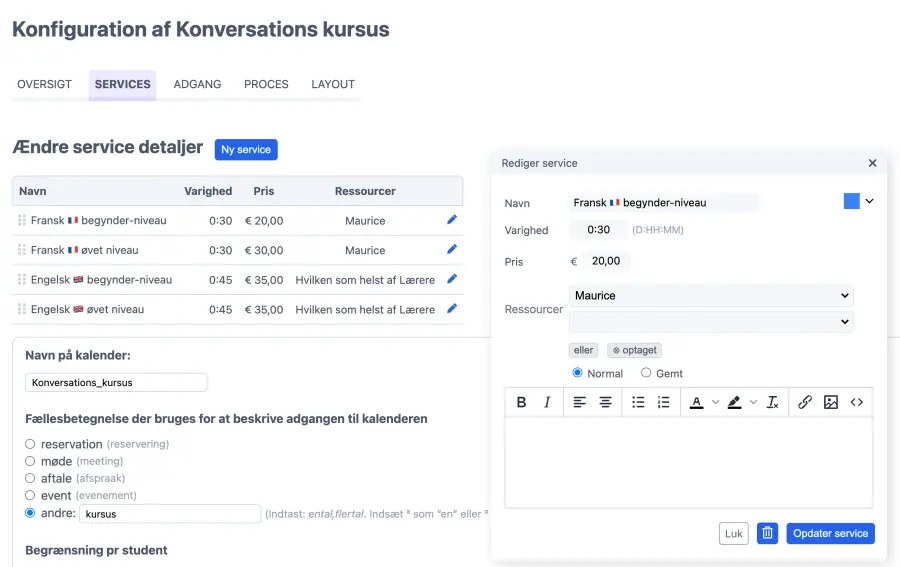Viewport: 900px width, 567px height.
Task: Delete service using the trash icon
Action: click(x=767, y=534)
